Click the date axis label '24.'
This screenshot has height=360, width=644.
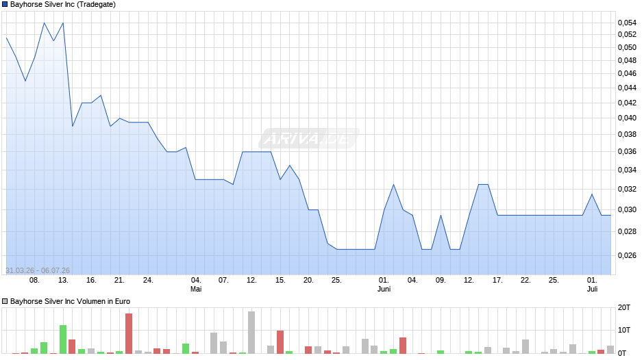pos(148,281)
